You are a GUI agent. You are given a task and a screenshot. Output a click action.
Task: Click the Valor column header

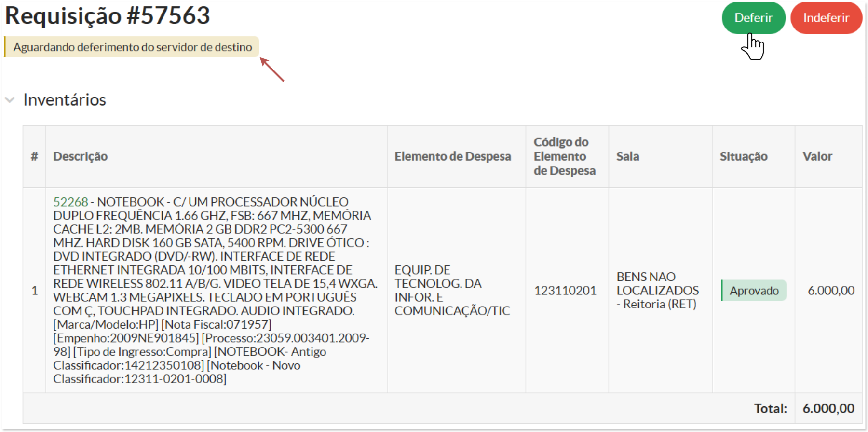pyautogui.click(x=817, y=156)
